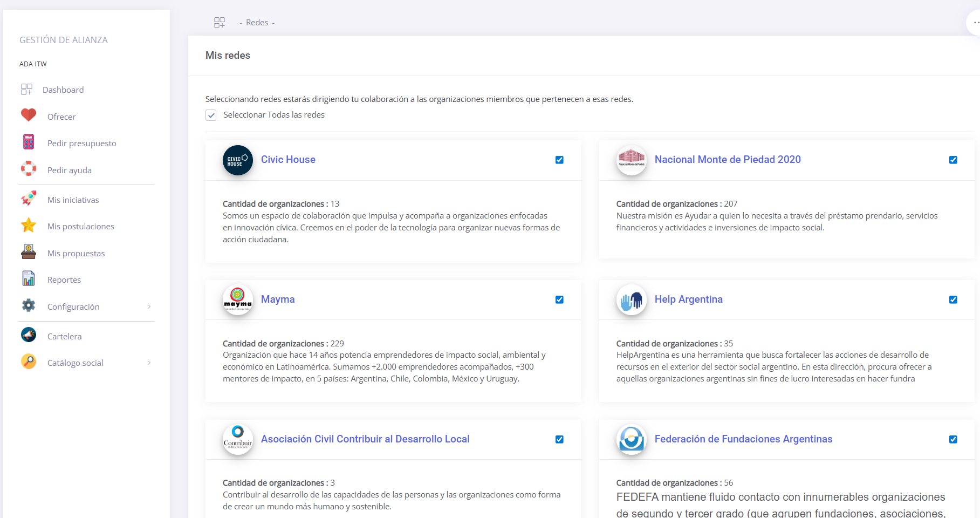Screen dimensions: 980x518
Task: Disable the Help Argentina checkbox
Action: [954, 299]
